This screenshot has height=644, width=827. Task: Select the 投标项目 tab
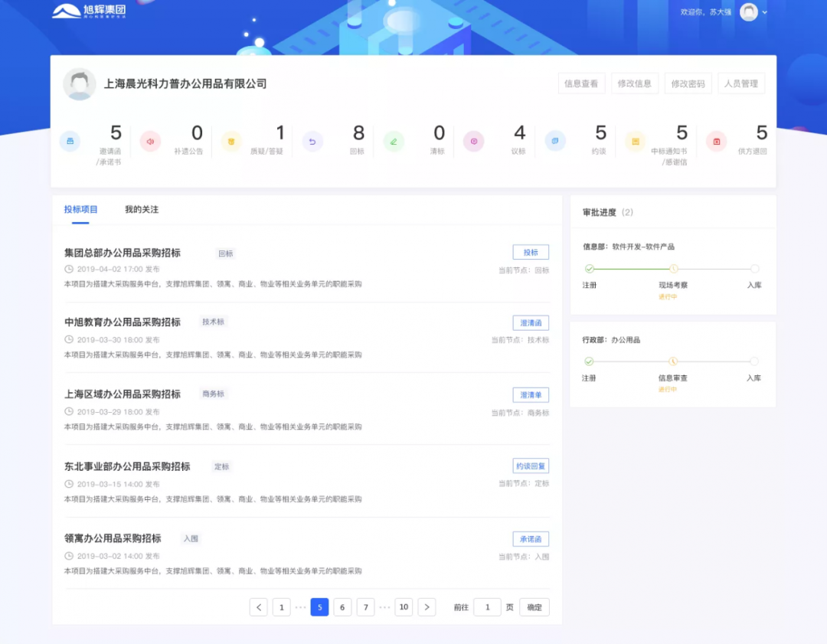[80, 209]
